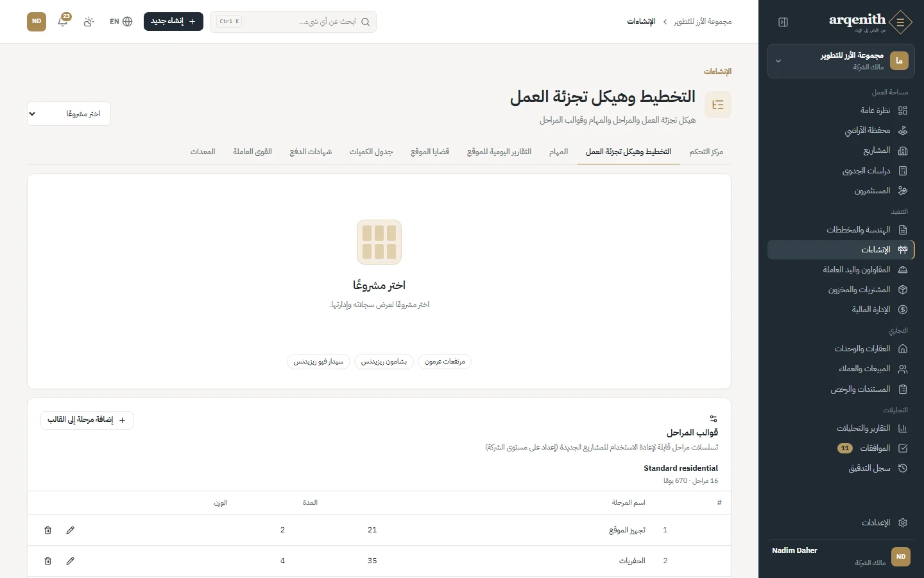Toggle the light/dark theme icon

point(89,21)
